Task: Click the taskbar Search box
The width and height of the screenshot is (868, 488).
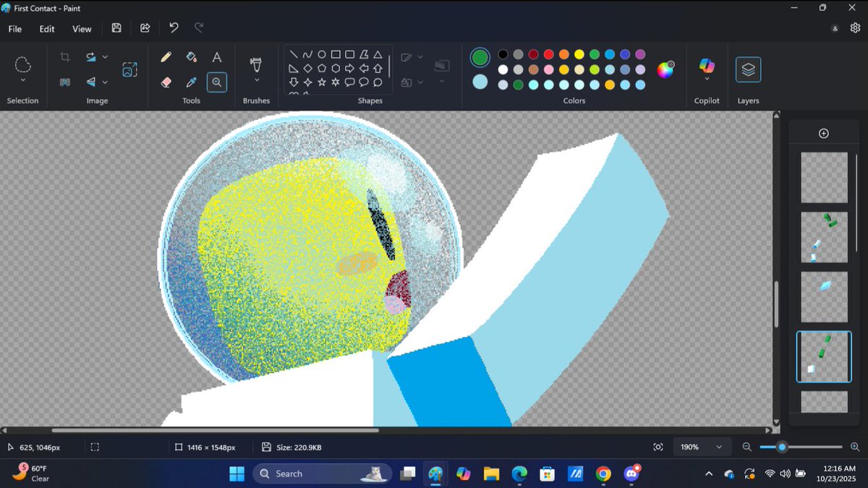Action: pyautogui.click(x=322, y=474)
